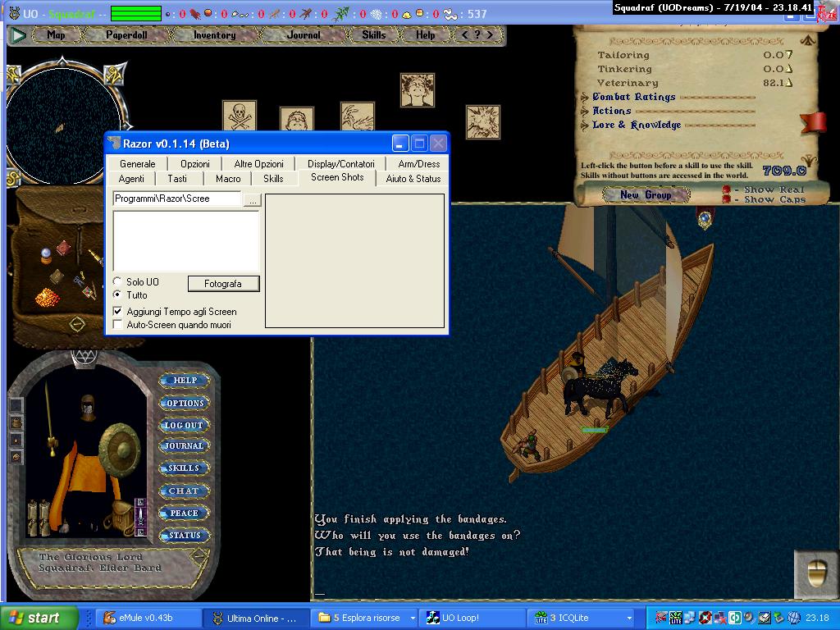Image resolution: width=840 pixels, height=630 pixels.
Task: Click the gold N ornament on the radar frame
Action: click(115, 73)
